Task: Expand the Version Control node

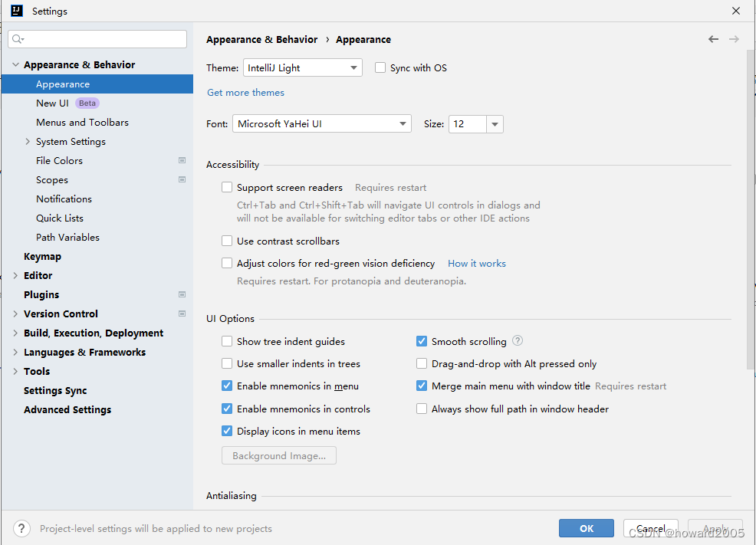Action: coord(15,314)
